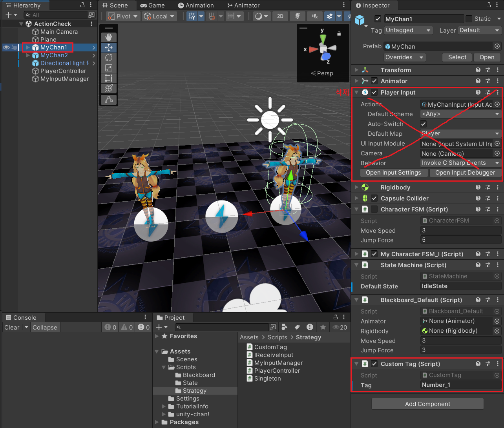
Task: Select the Scale tool in Scene toolbar
Action: pyautogui.click(x=109, y=68)
